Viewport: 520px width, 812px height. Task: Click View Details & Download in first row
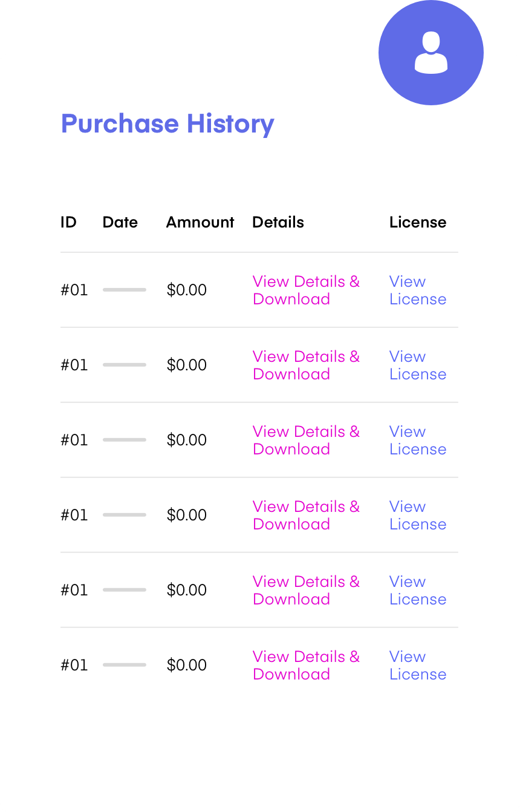coord(306,290)
